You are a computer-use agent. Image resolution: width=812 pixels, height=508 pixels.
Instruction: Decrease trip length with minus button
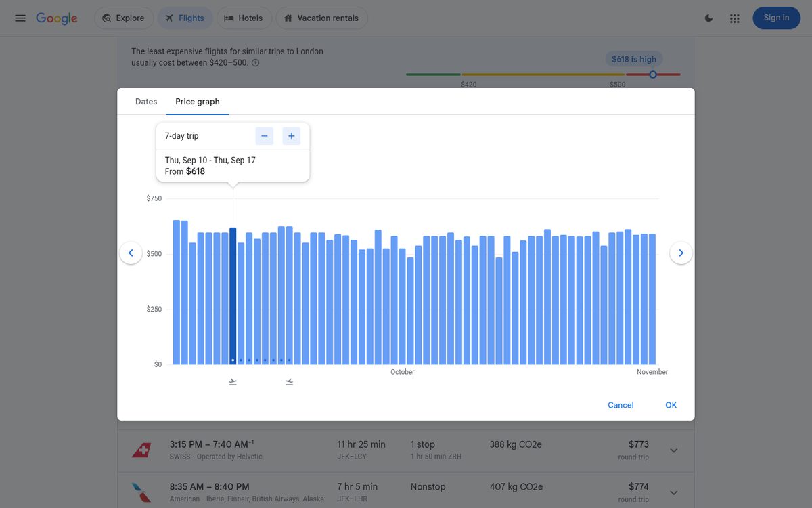[265, 136]
